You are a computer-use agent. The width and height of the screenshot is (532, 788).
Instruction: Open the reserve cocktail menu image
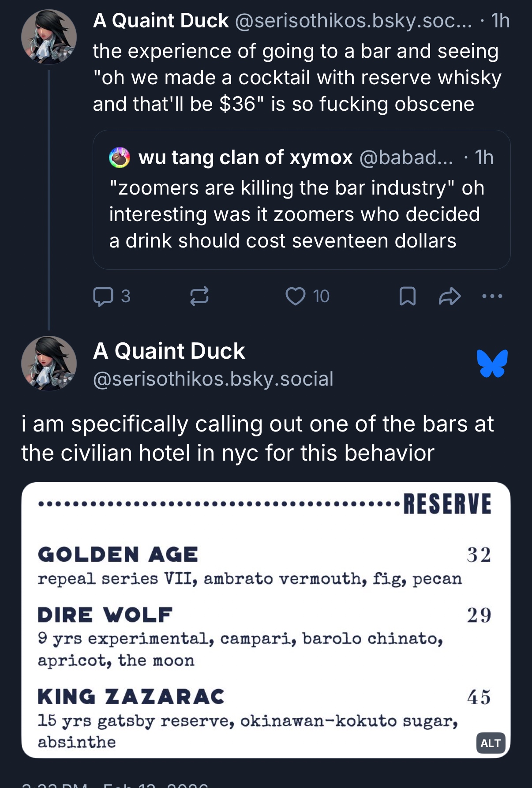(266, 620)
